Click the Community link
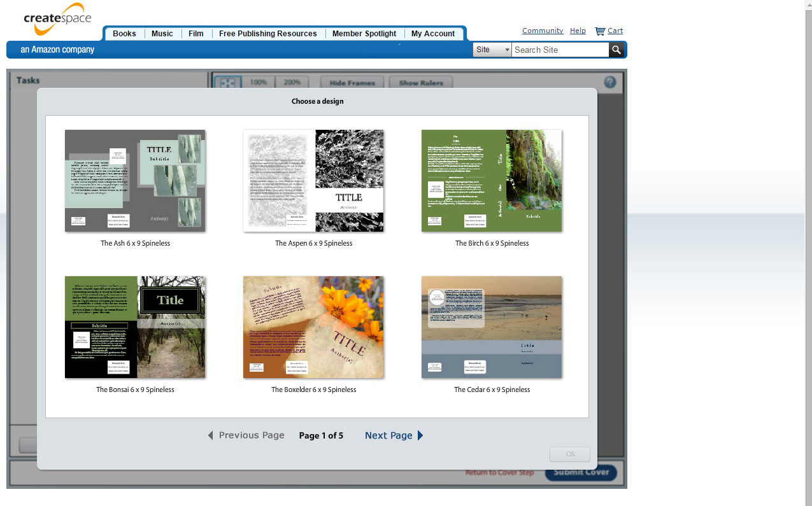812x506 pixels. (542, 31)
